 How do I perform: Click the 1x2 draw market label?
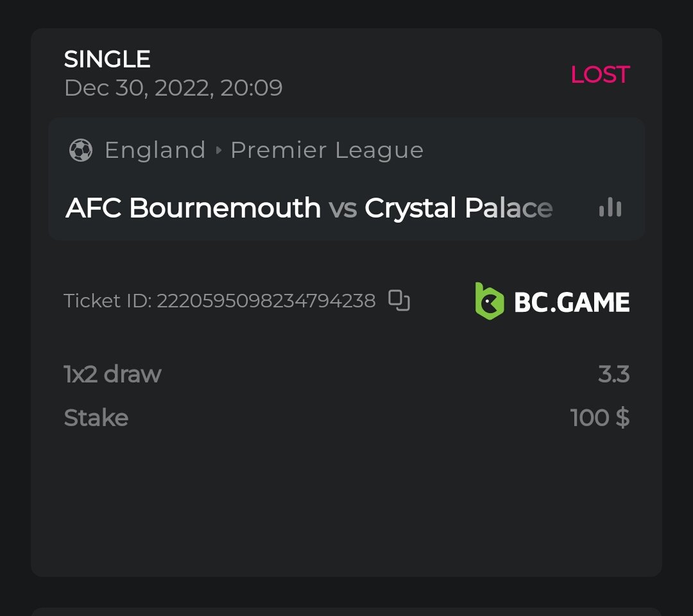pos(113,374)
